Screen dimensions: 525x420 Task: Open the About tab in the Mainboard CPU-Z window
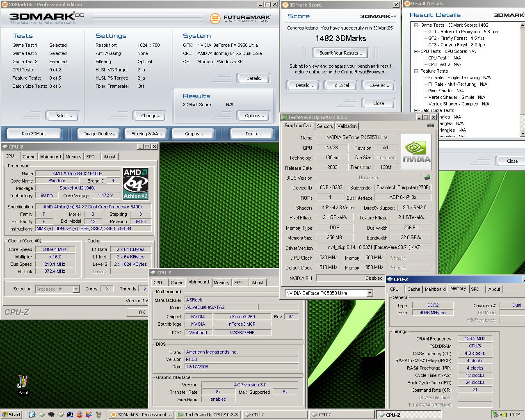click(x=258, y=283)
